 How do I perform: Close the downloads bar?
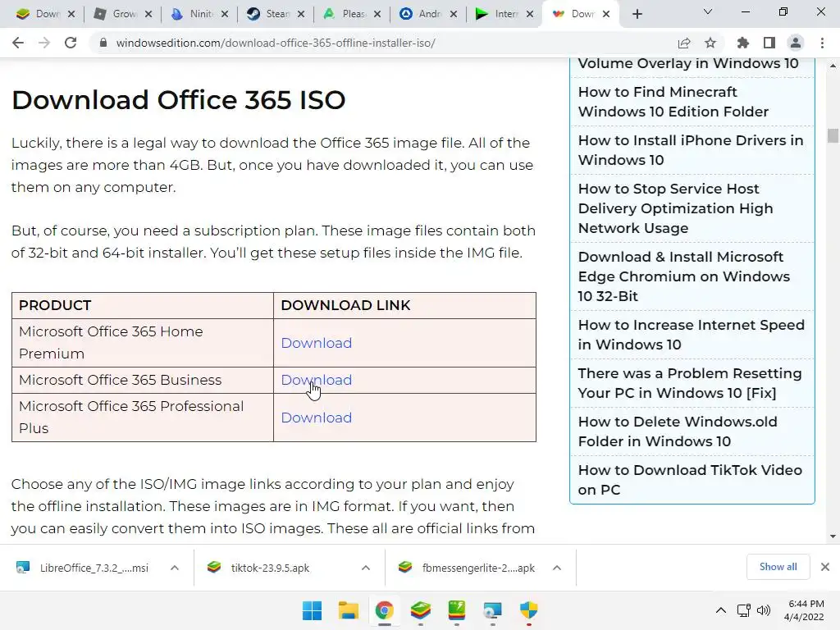[825, 567]
